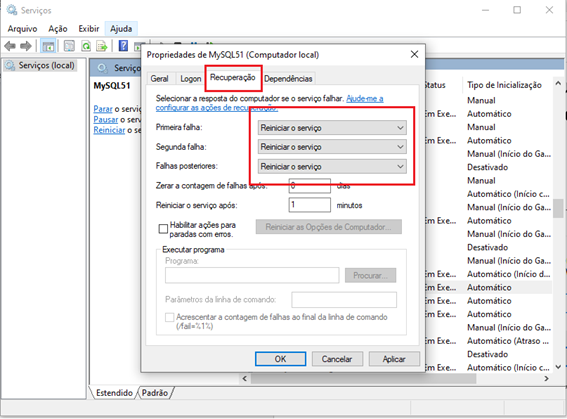The width and height of the screenshot is (567, 419).
Task: Click the vertical scrollbar up arrow
Action: 558,84
